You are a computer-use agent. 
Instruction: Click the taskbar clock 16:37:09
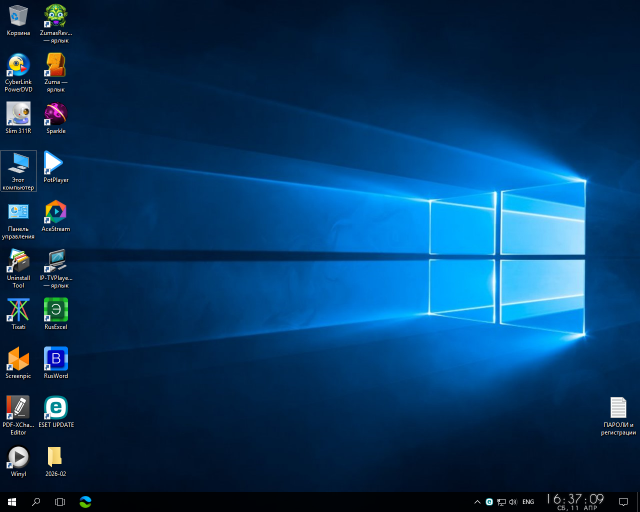576,502
